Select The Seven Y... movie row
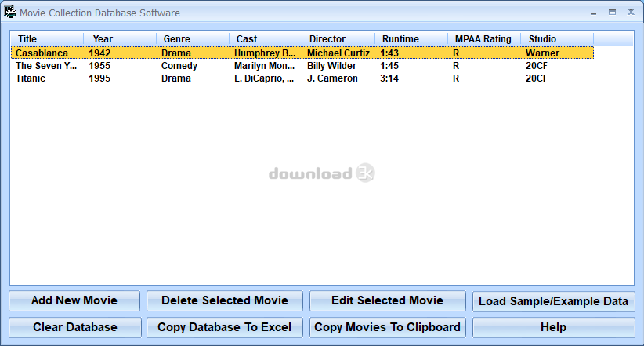 pos(302,66)
